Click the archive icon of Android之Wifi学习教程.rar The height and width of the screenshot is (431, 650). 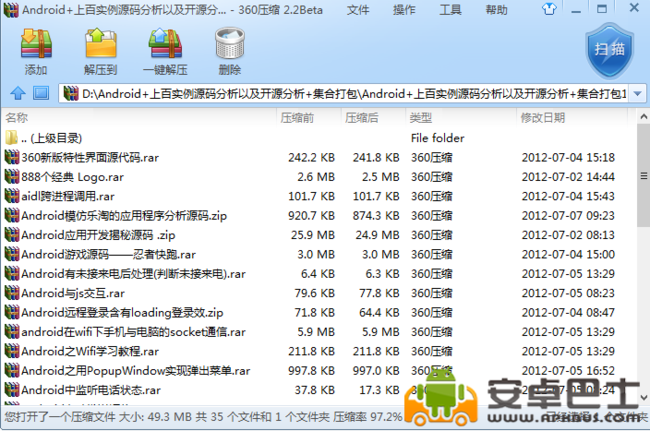pyautogui.click(x=12, y=351)
